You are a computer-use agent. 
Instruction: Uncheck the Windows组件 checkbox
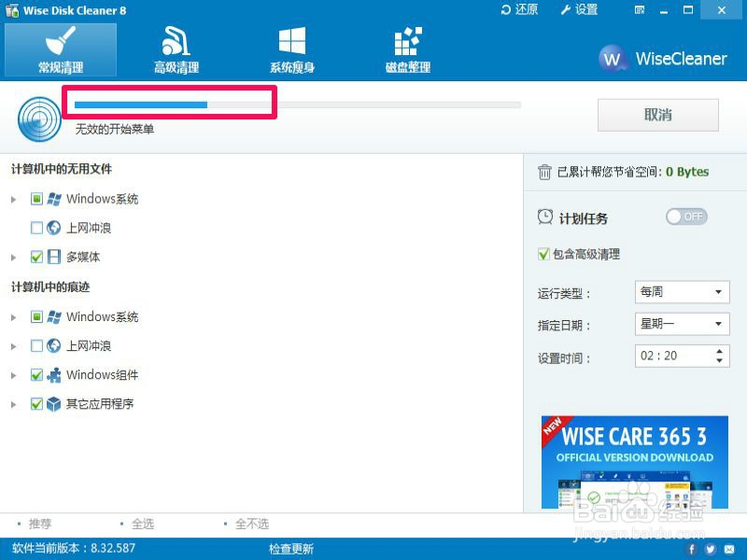tap(36, 375)
